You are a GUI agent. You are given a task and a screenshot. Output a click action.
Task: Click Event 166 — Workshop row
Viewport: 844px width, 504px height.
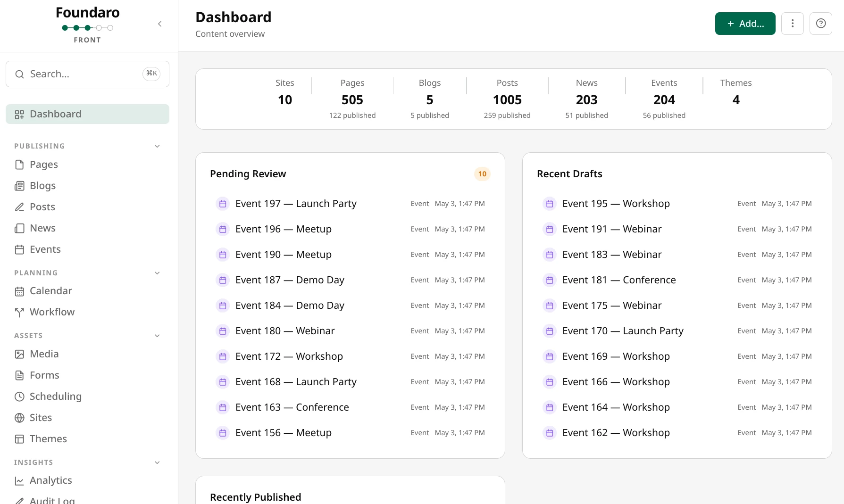click(x=677, y=382)
